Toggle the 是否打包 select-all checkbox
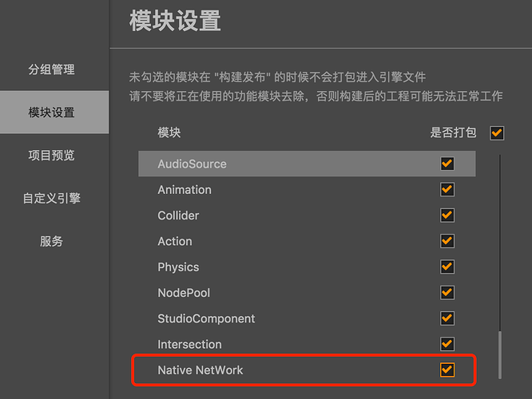This screenshot has height=399, width=532. pos(498,132)
